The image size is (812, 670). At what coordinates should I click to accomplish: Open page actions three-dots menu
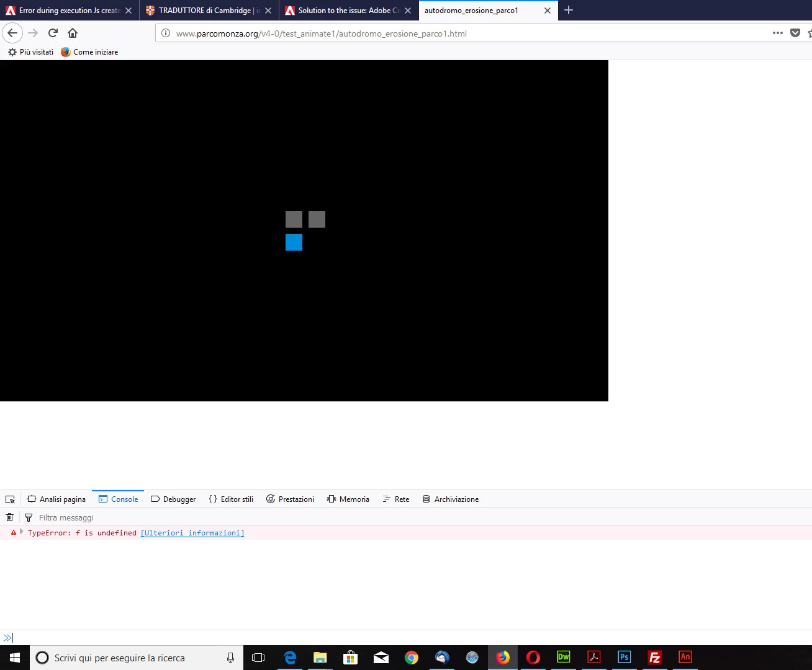777,33
